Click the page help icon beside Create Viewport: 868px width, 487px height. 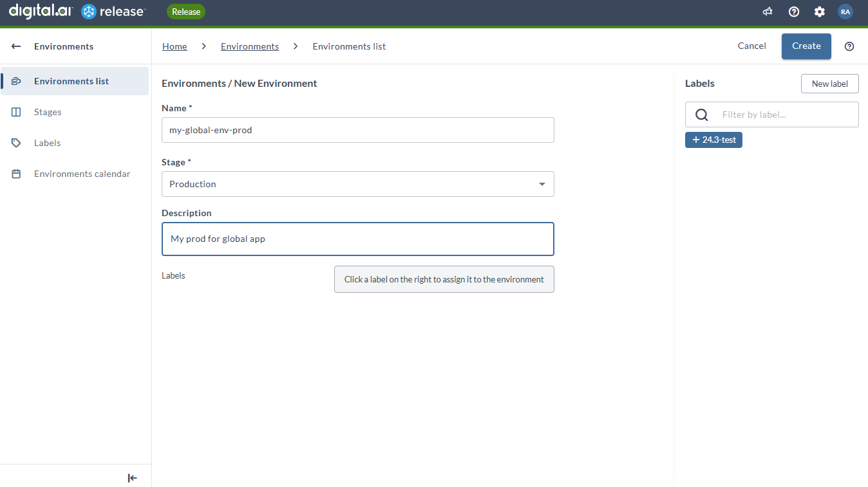pos(849,46)
